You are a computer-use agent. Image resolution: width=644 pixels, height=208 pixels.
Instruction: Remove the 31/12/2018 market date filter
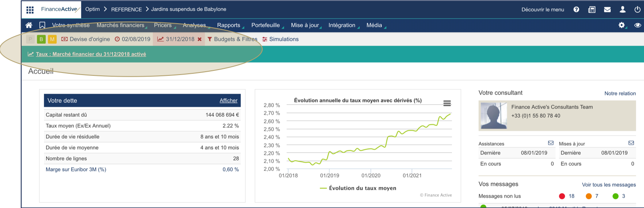click(200, 39)
